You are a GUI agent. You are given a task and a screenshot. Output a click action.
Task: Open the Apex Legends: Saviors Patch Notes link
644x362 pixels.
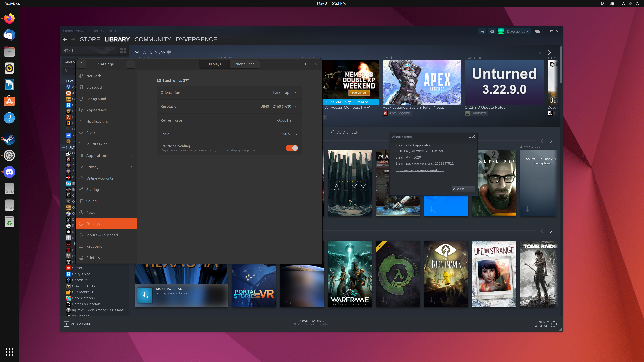pos(413,107)
